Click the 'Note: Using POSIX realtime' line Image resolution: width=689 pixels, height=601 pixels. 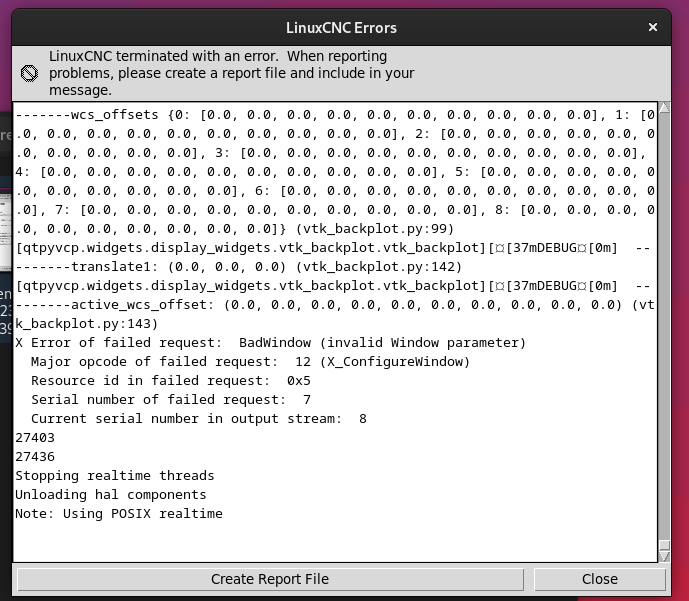click(x=119, y=513)
